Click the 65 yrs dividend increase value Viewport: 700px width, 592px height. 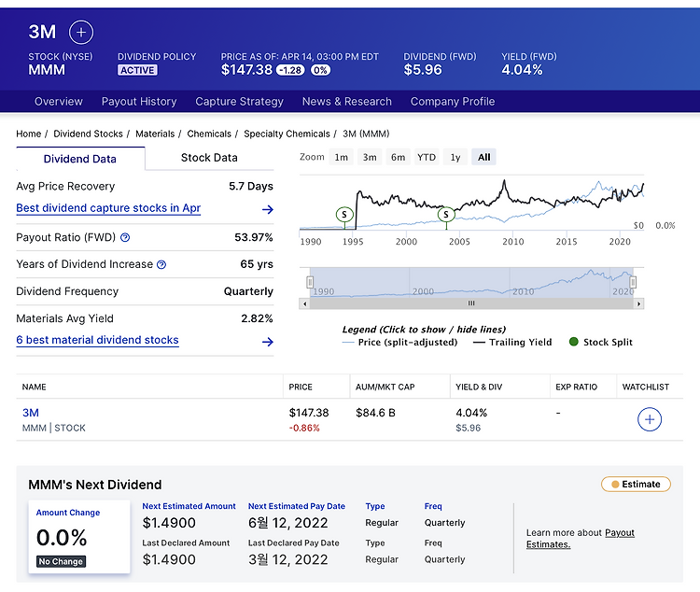pos(257,264)
